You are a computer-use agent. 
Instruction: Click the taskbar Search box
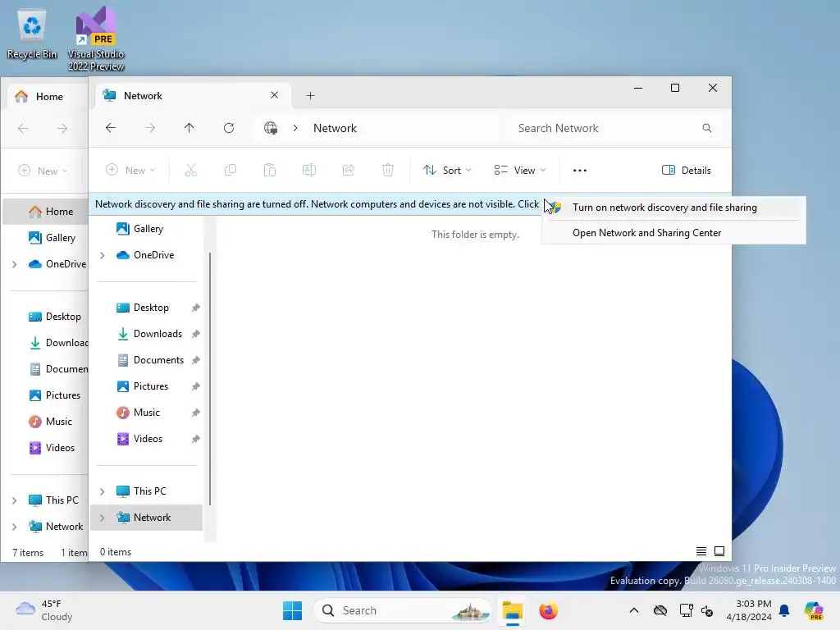pos(402,610)
